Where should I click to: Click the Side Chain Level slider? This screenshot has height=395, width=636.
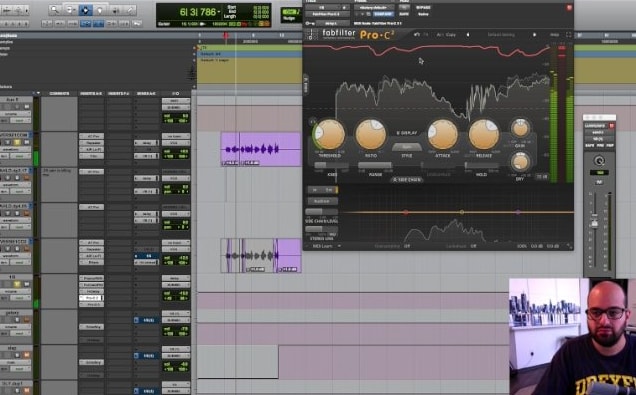321,212
